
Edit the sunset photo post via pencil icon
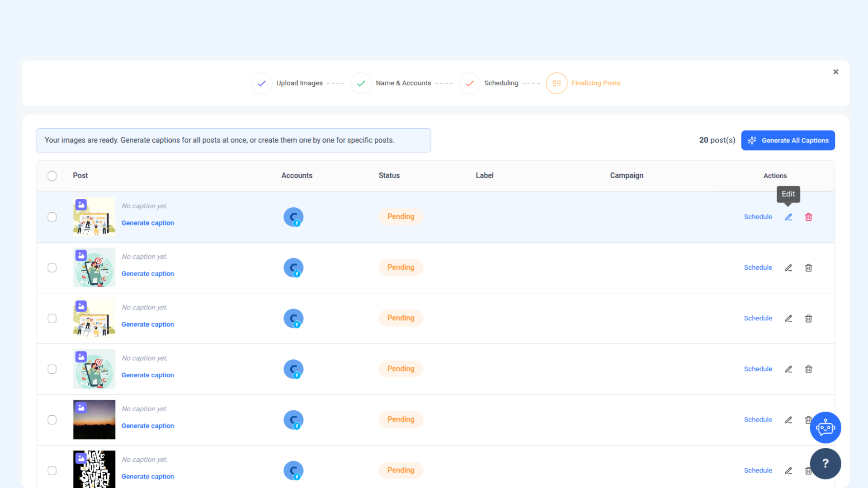788,420
